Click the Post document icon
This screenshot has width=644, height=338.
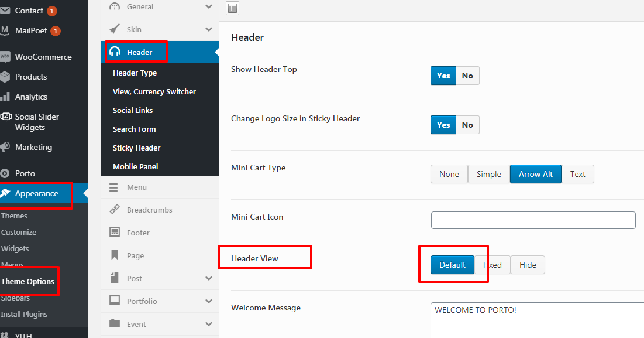[x=115, y=278]
